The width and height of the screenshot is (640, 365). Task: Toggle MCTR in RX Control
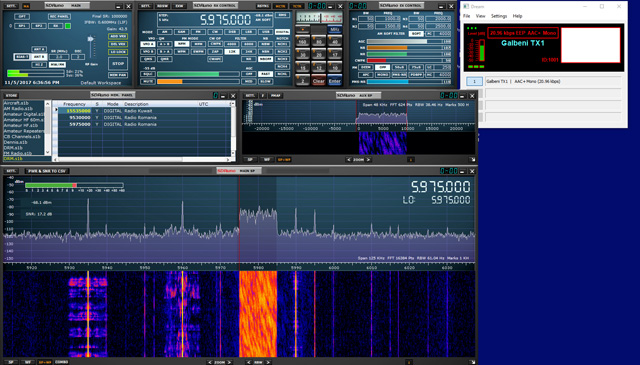tap(280, 6)
